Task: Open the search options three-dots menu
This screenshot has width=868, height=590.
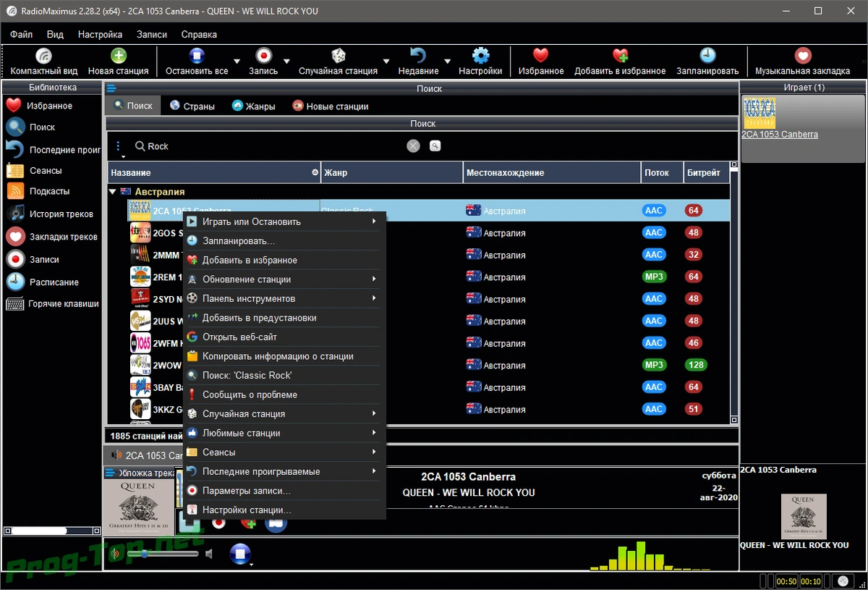Action: (x=119, y=146)
